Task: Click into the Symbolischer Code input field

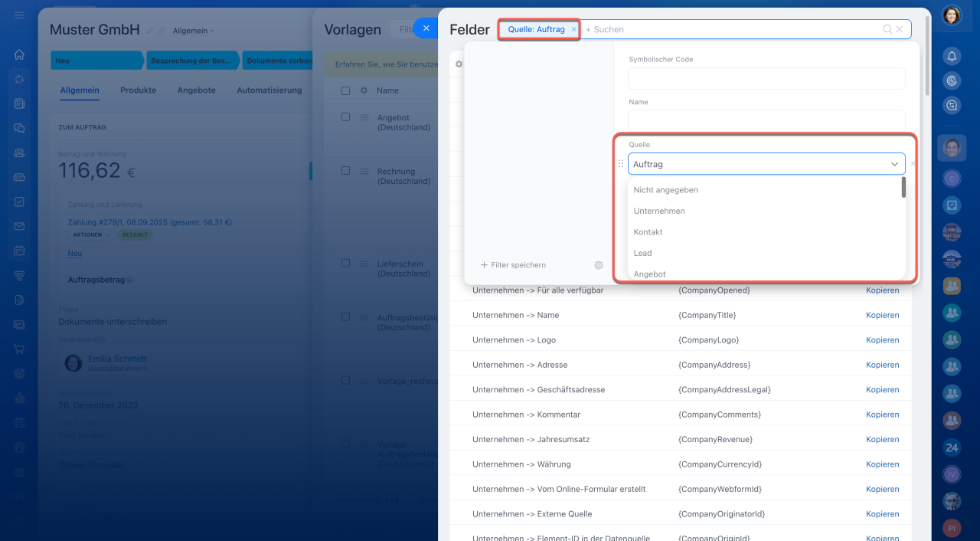Action: coord(766,78)
